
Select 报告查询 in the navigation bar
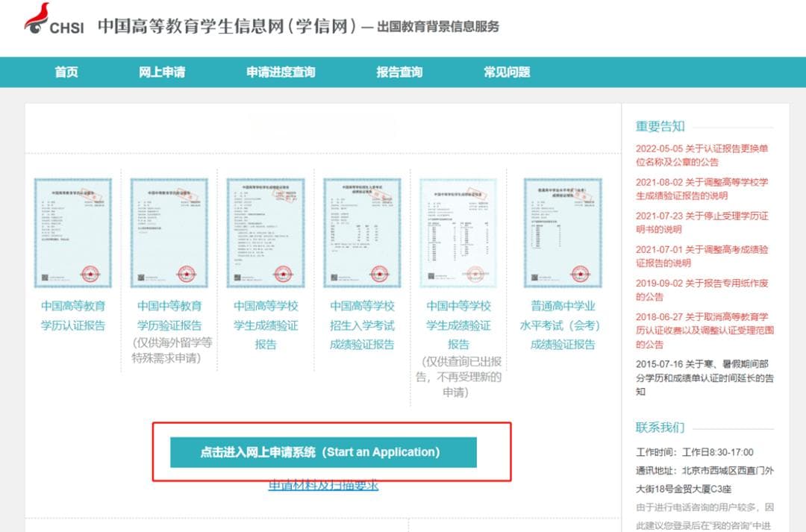pyautogui.click(x=399, y=72)
